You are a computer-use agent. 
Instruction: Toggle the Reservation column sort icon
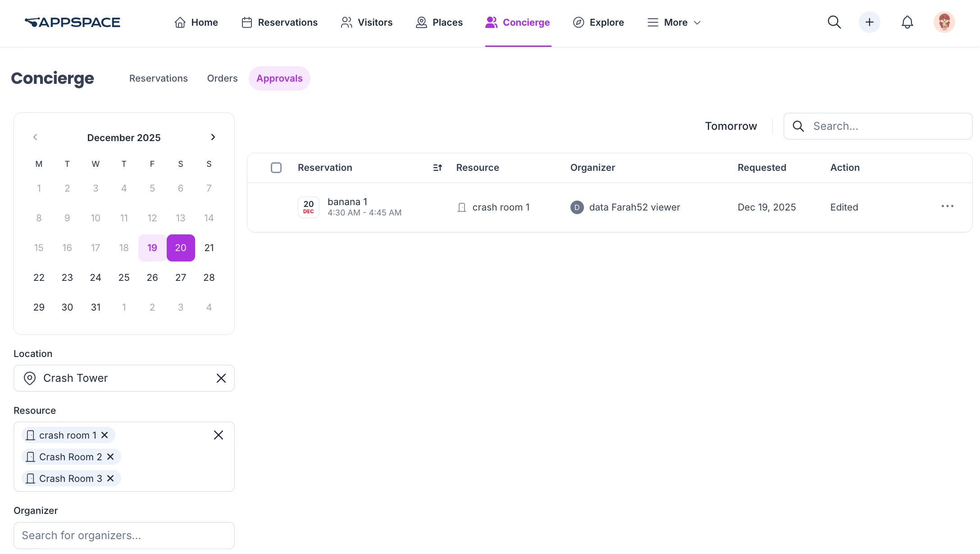point(438,168)
